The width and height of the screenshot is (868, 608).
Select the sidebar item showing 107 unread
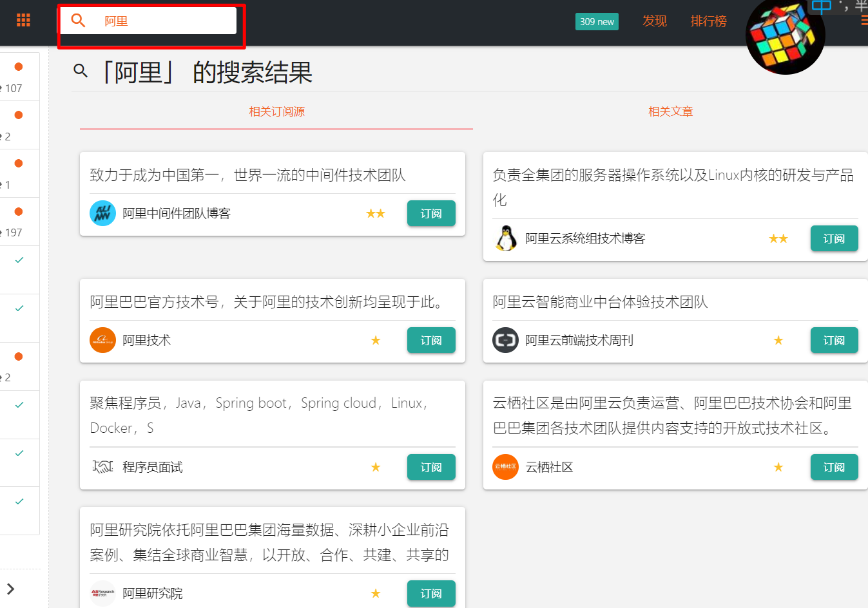coord(19,77)
